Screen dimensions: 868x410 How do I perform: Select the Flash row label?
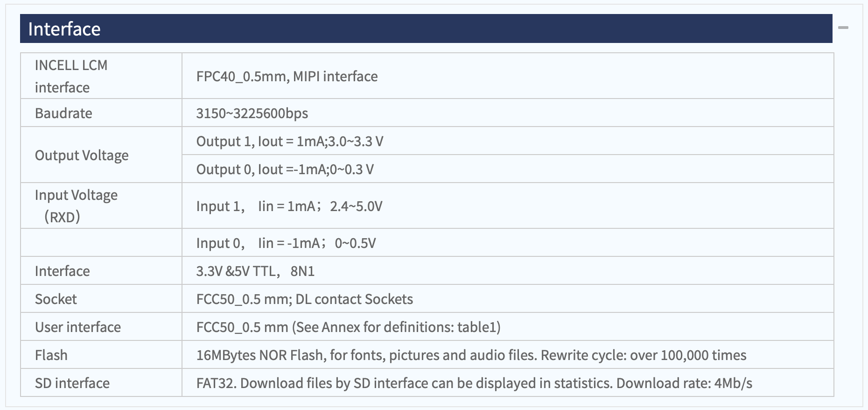coord(51,355)
